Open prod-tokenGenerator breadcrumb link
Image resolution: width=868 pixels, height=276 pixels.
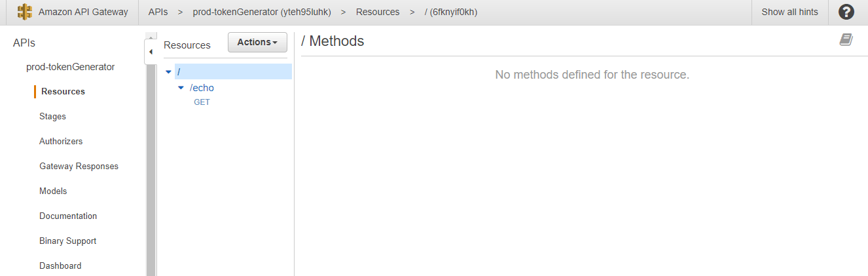[x=261, y=12]
